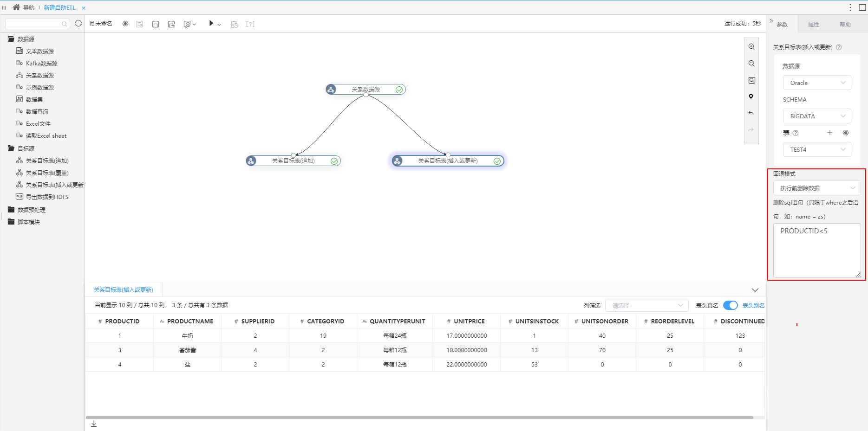Image resolution: width=868 pixels, height=431 pixels.
Task: Select 数据查询 in the tree
Action: [33, 112]
